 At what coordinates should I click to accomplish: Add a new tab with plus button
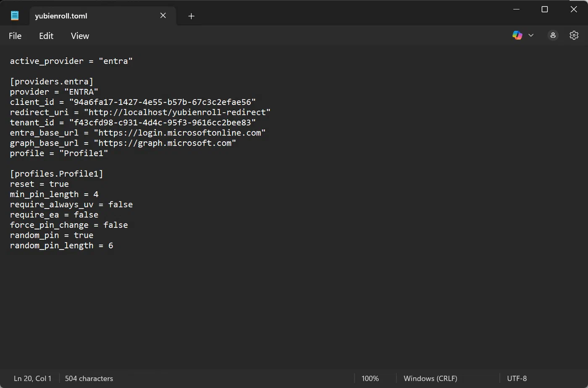(x=191, y=16)
